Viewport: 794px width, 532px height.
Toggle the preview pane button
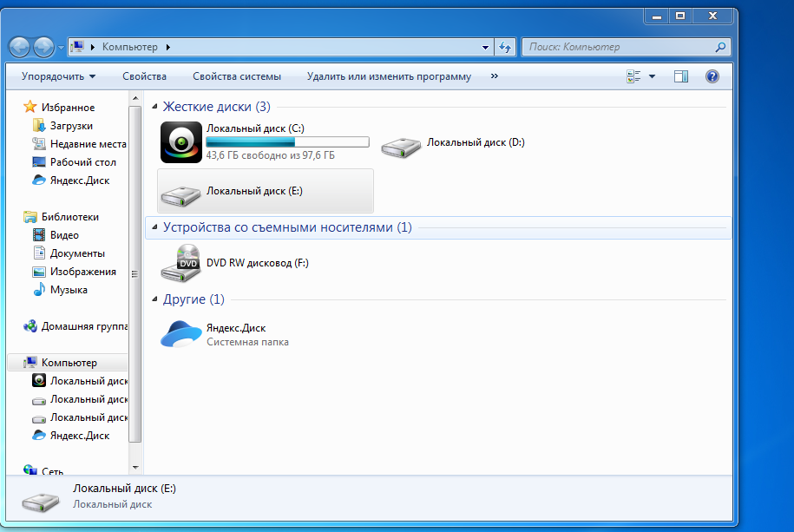point(681,76)
